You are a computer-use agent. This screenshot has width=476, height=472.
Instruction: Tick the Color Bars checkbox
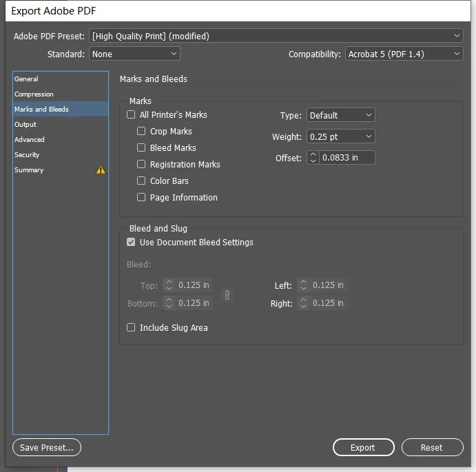[x=141, y=181]
